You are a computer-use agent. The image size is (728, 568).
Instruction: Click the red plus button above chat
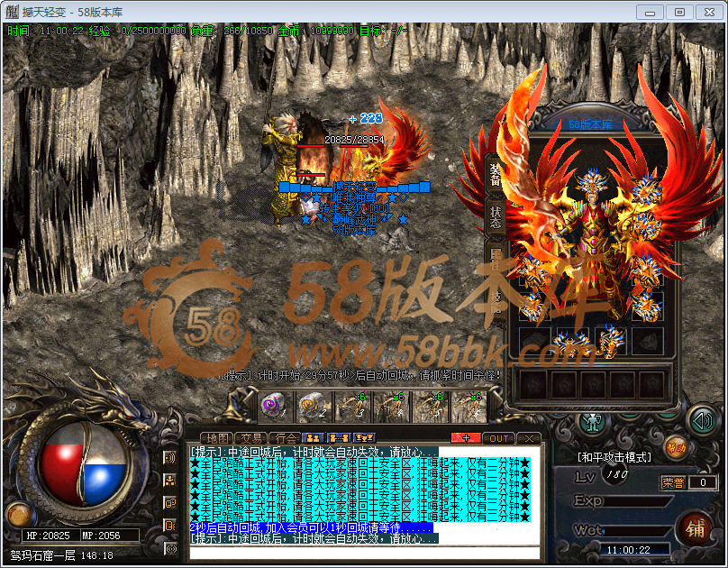466,437
